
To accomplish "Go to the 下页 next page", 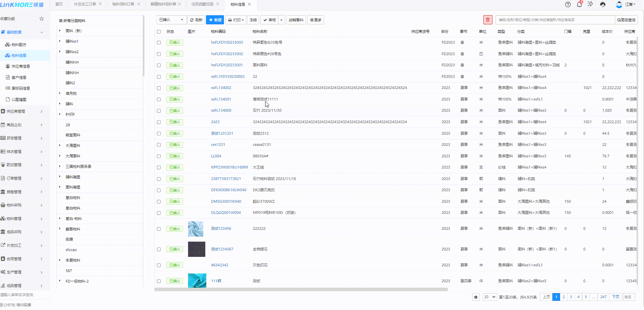I will click(x=616, y=297).
